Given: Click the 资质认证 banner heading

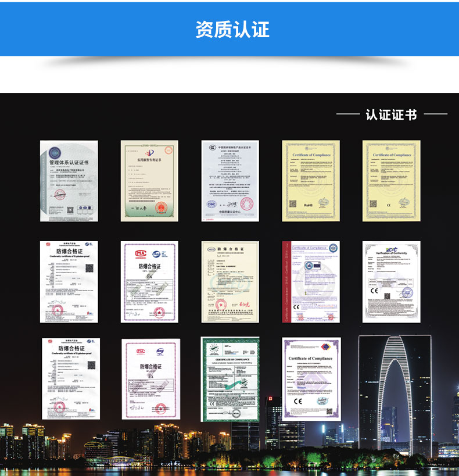Looking at the screenshot, I should tap(232, 30).
